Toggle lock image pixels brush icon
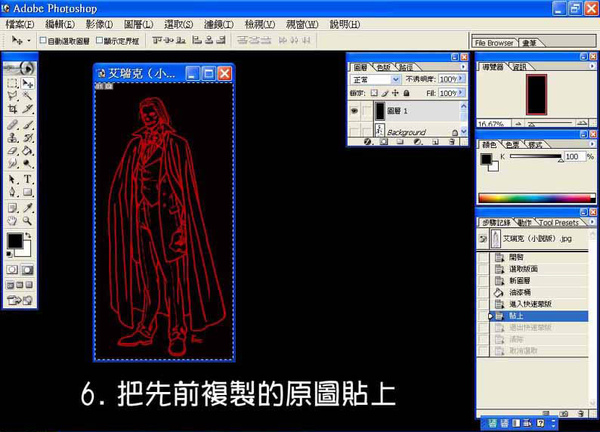Viewport: 600px width, 432px height. 385,93
